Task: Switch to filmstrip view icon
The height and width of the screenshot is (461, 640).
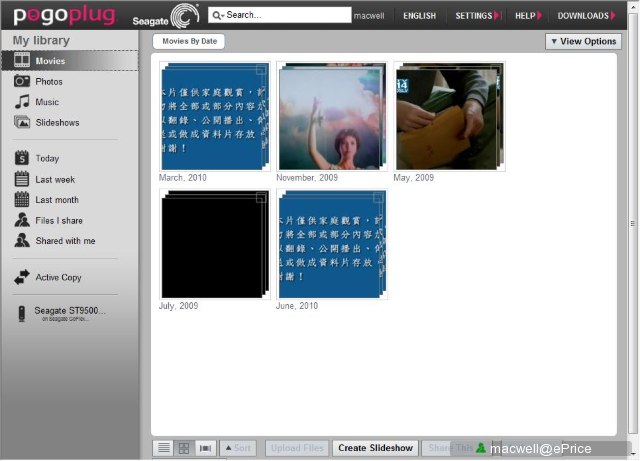Action: pos(205,448)
